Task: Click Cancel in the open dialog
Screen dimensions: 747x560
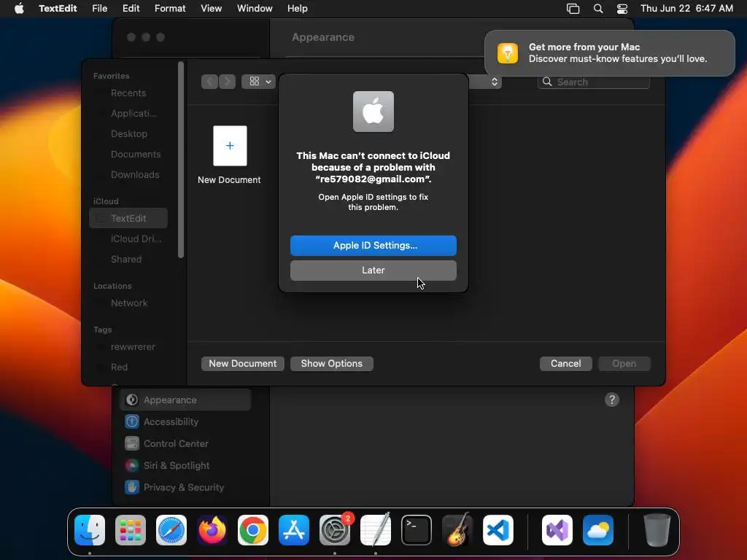Action: point(565,363)
